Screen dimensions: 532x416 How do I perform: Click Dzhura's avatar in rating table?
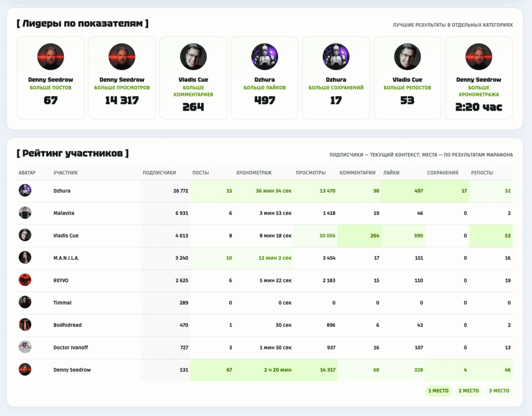point(25,190)
